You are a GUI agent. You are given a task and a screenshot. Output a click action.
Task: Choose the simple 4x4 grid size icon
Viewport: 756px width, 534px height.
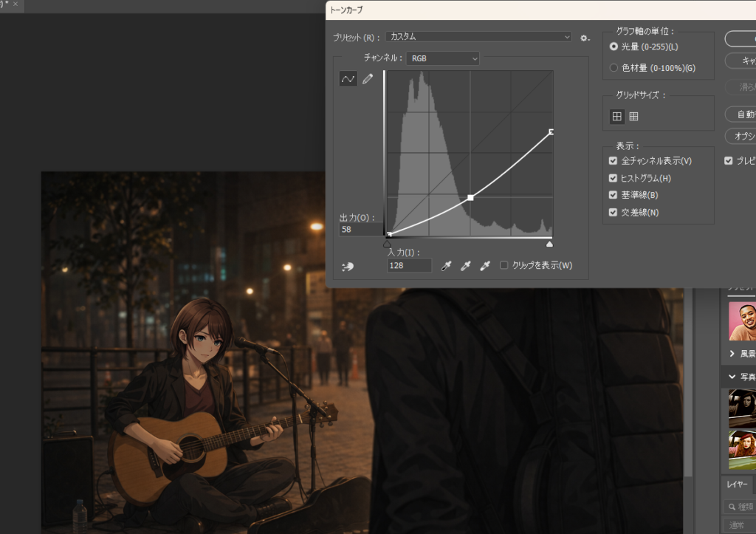tap(616, 116)
